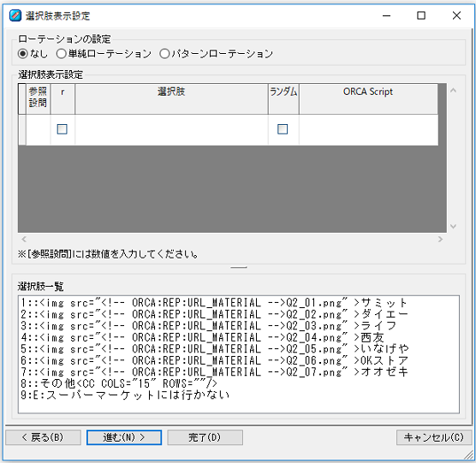Close the 選択肢表示設定 dialog
476x463 pixels.
[x=456, y=15]
